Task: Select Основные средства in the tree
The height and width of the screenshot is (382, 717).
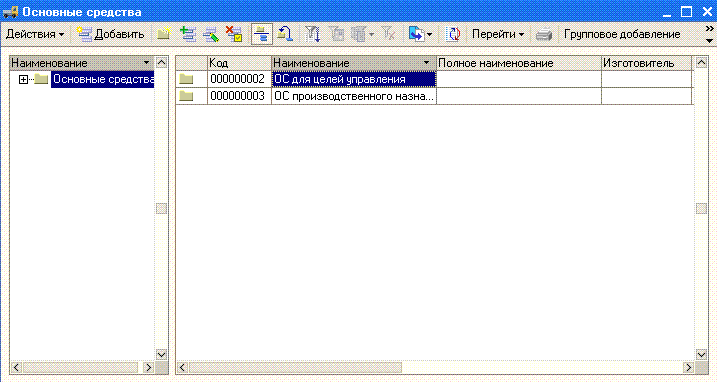Action: [x=103, y=79]
